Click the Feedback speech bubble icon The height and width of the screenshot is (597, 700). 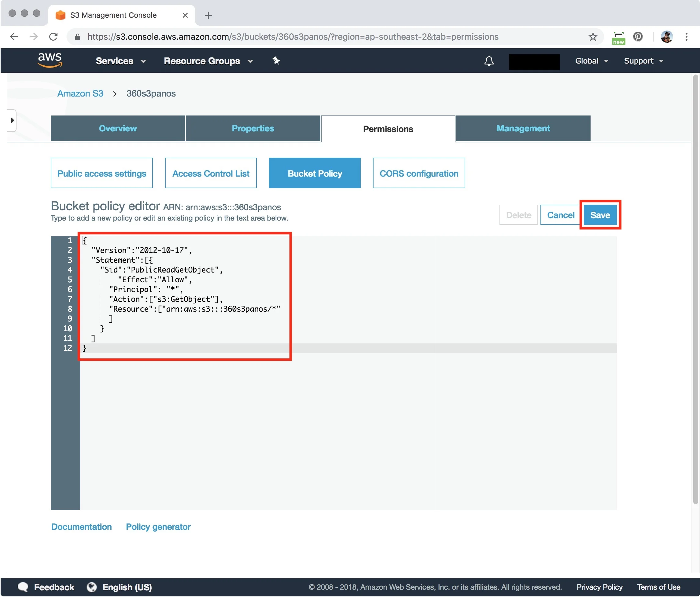click(x=23, y=587)
